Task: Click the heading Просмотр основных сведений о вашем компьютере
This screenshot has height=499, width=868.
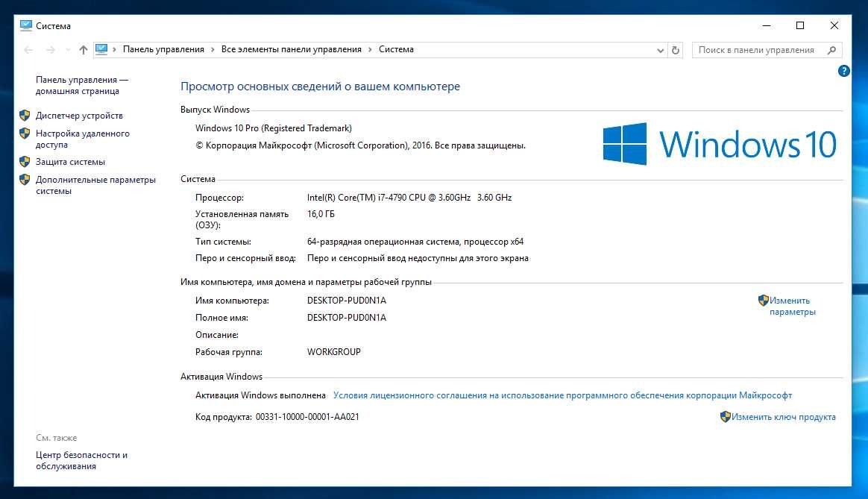Action: click(320, 87)
